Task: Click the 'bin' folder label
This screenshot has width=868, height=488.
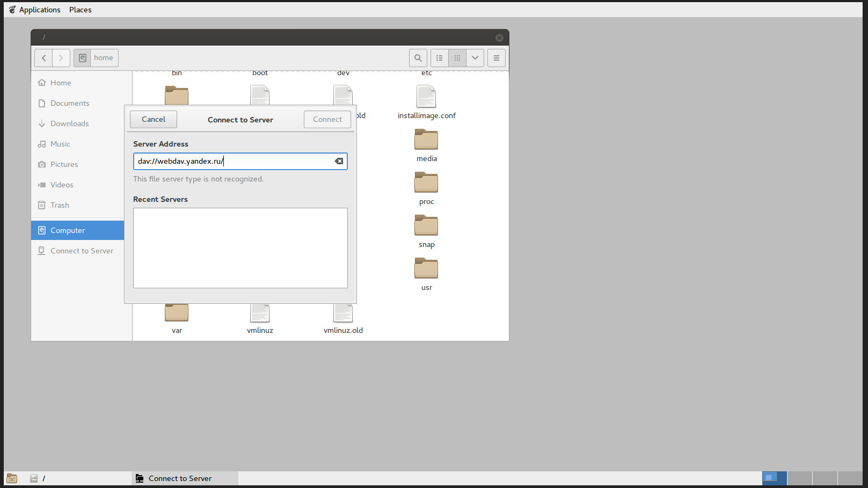Action: pos(177,73)
